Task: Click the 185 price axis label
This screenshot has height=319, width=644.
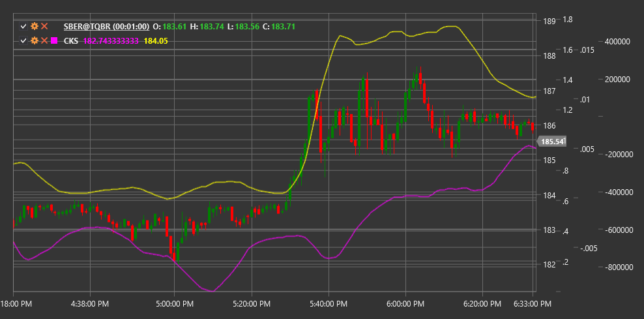Action: click(550, 160)
